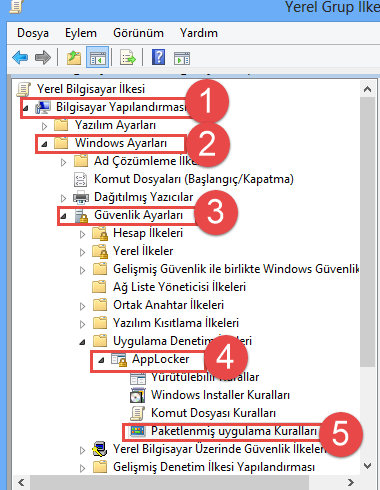Click the Hesap İlkeleri locked folder icon
Screen dimensions: 380x490
point(100,233)
